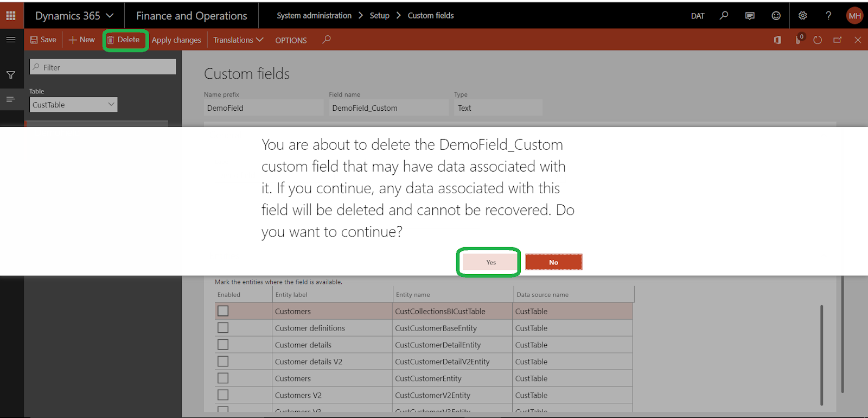Enable checkbox for CustCustomerEntity row

point(223,378)
